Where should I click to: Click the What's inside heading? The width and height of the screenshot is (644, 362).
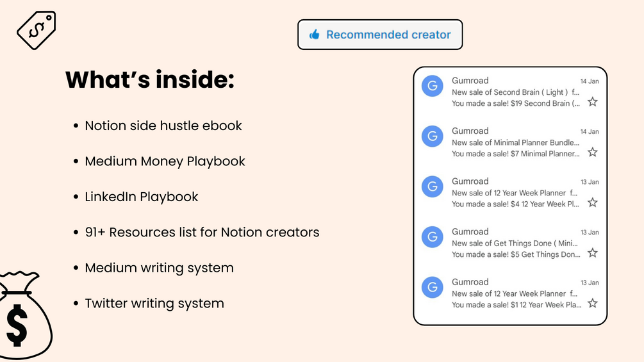click(150, 80)
